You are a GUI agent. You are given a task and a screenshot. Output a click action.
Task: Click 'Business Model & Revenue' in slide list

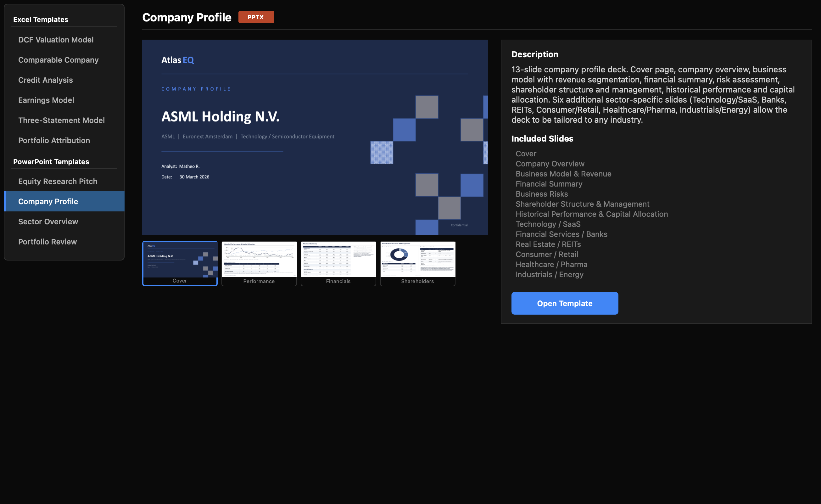(563, 174)
